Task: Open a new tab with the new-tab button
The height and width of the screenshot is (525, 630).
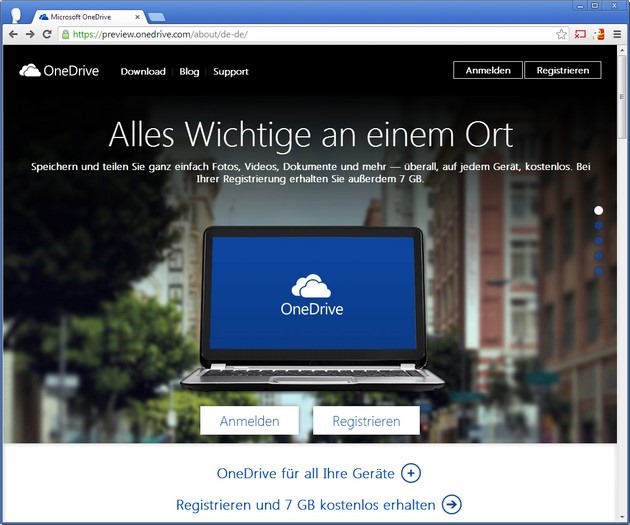Action: (x=156, y=17)
